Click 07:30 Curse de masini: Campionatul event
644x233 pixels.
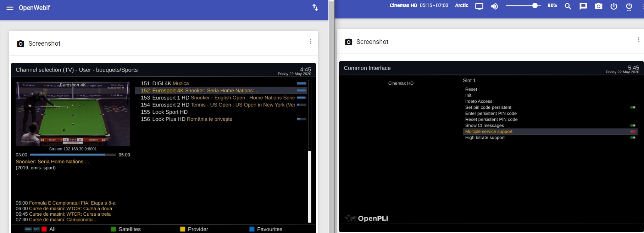56,220
